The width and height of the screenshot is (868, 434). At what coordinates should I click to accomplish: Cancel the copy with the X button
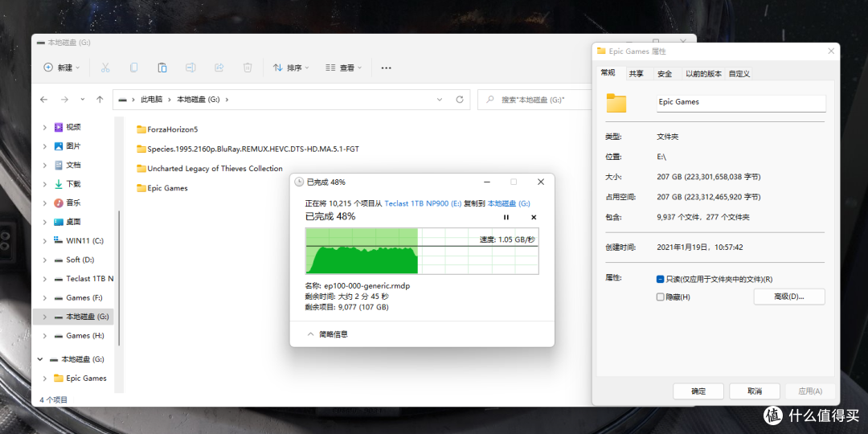(x=534, y=218)
